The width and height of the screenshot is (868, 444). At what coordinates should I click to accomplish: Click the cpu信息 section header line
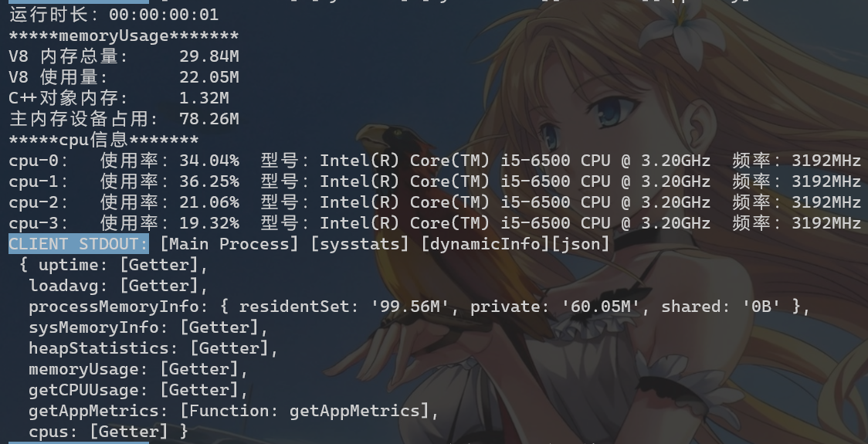103,140
